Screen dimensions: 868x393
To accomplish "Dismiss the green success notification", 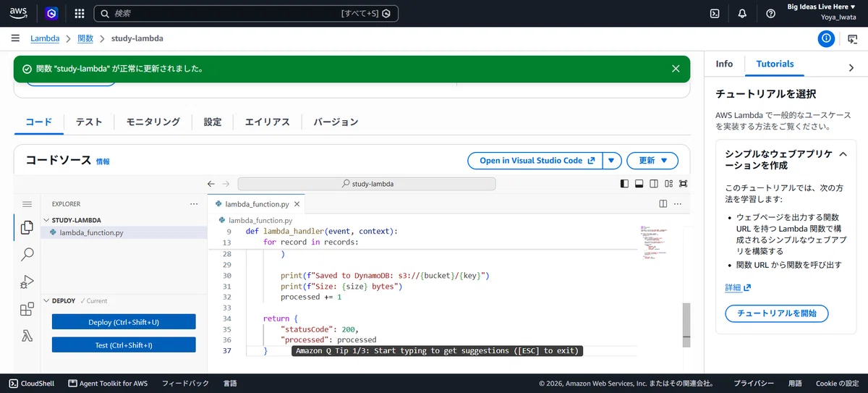I will (x=676, y=69).
